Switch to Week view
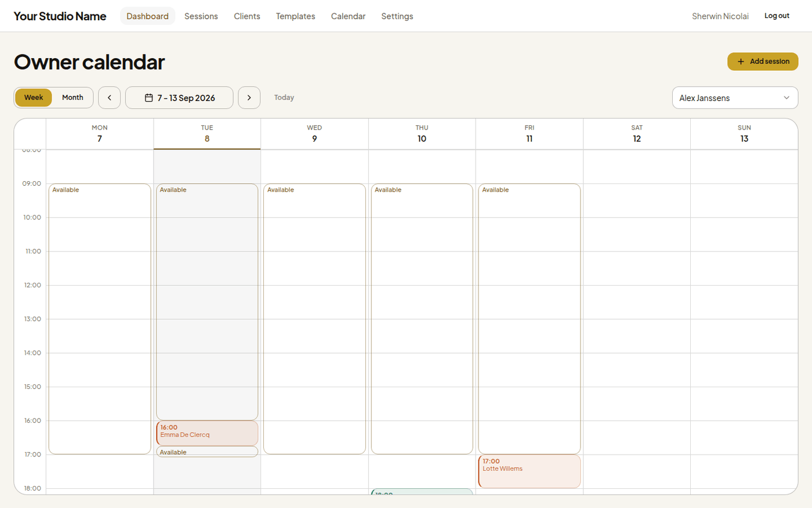The image size is (812, 508). click(x=34, y=98)
